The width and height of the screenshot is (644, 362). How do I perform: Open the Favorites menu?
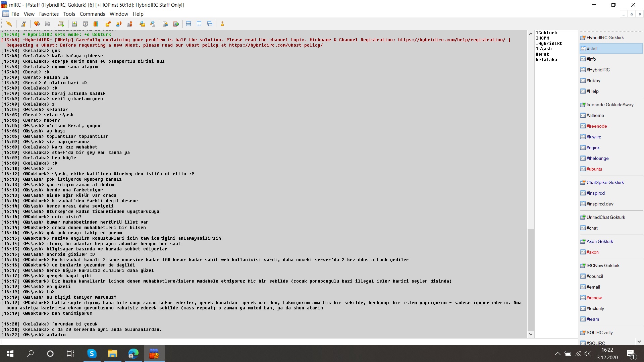click(49, 14)
